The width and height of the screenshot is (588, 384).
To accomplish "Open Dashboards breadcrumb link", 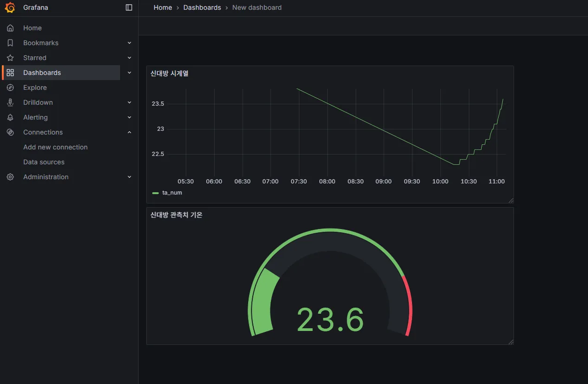I will coord(202,7).
